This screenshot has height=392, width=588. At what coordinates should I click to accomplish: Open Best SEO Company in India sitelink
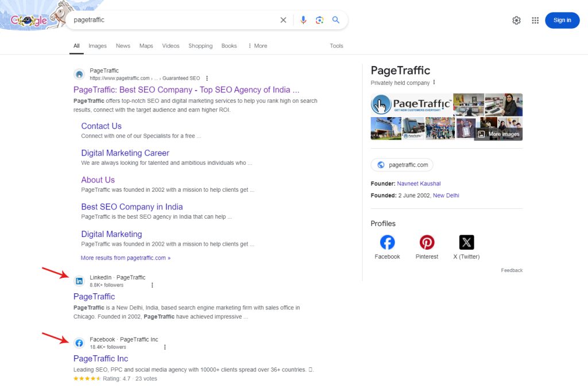[132, 207]
